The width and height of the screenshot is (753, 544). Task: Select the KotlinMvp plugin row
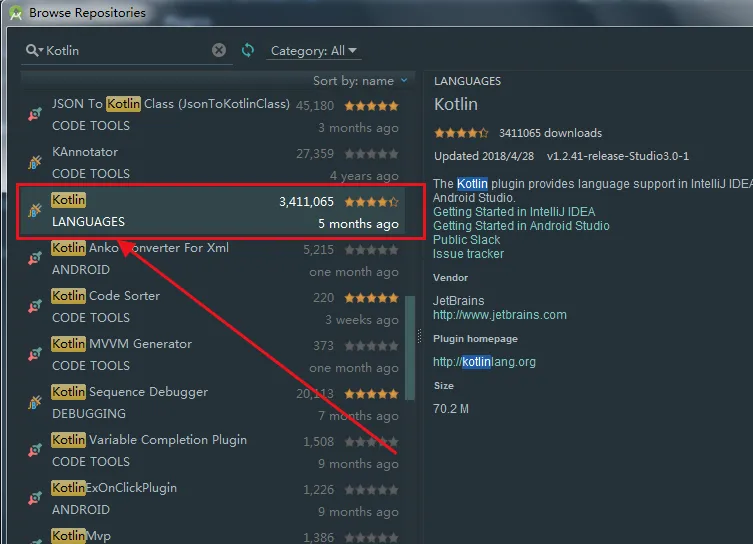[x=213, y=535]
